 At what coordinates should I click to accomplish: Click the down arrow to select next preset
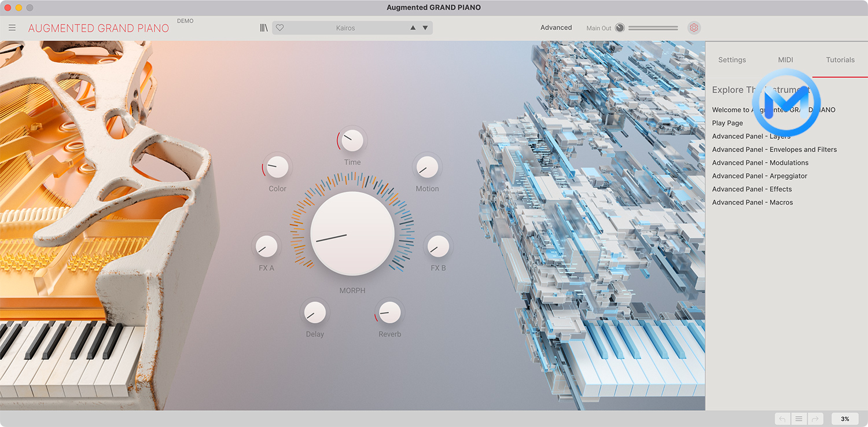[425, 27]
